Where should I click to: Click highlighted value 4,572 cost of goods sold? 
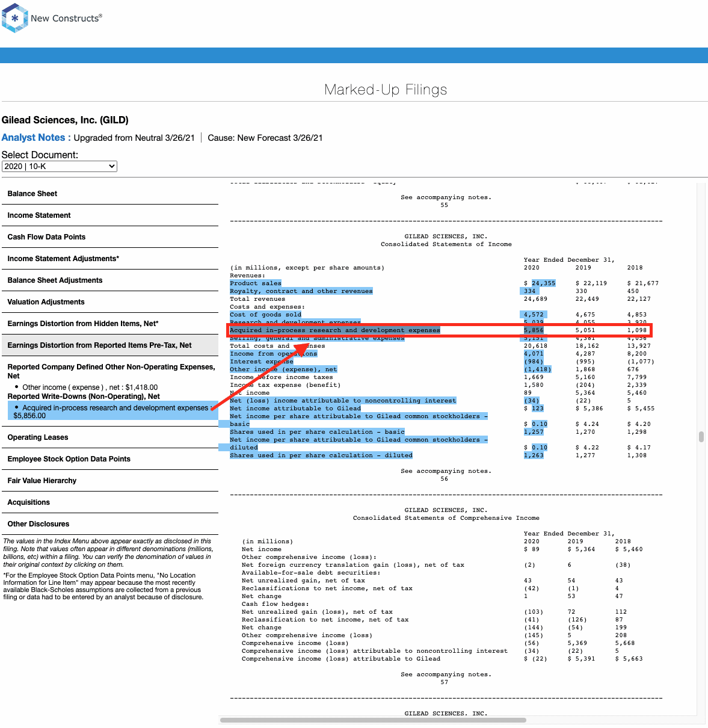(x=534, y=315)
